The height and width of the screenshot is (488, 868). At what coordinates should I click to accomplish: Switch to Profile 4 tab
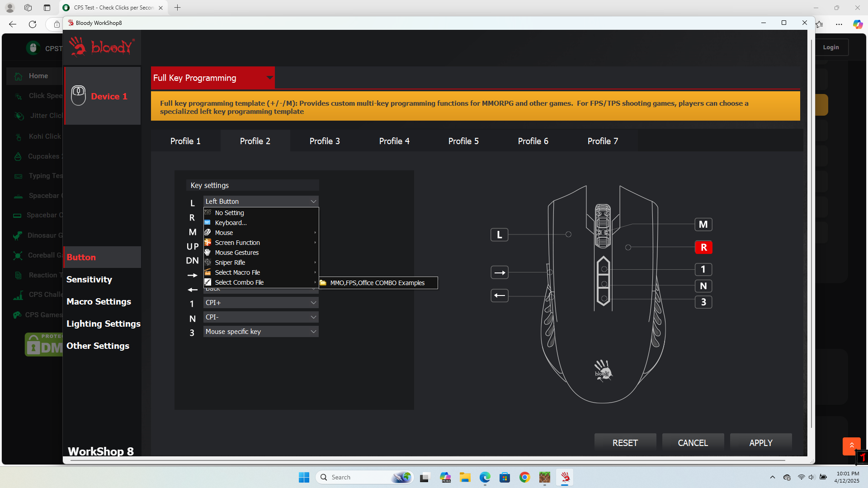(394, 141)
